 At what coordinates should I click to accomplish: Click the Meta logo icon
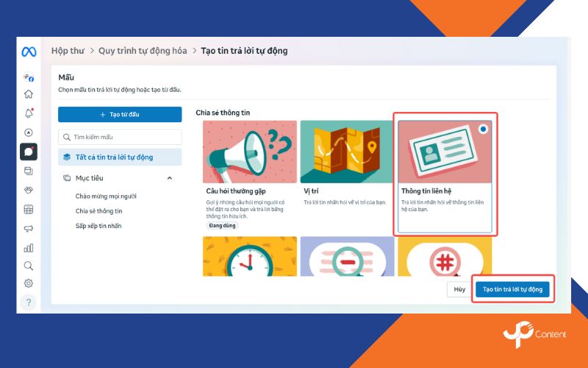pyautogui.click(x=29, y=52)
